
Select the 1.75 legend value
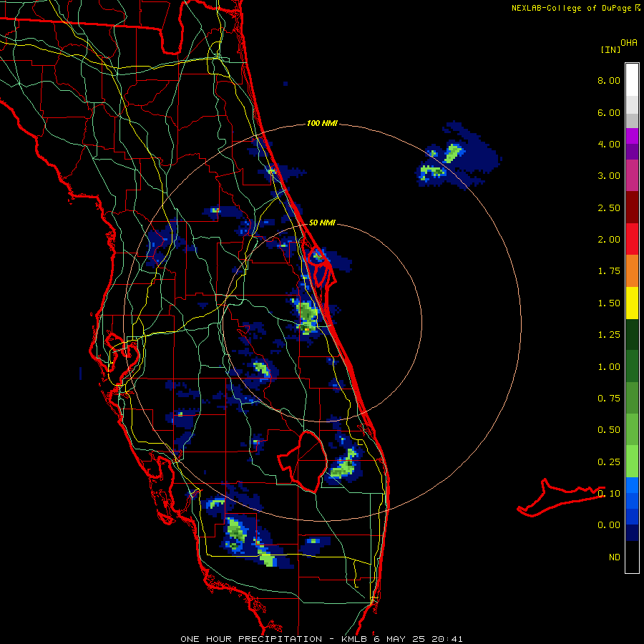[609, 271]
